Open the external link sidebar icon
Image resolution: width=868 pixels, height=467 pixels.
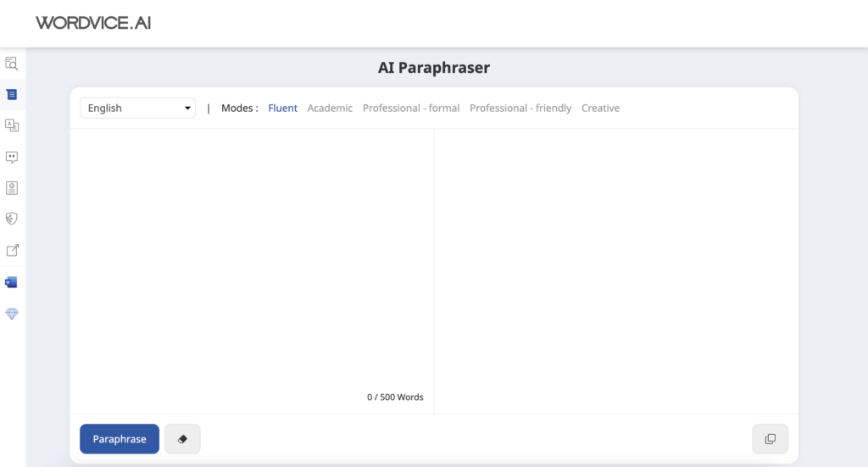(12, 250)
